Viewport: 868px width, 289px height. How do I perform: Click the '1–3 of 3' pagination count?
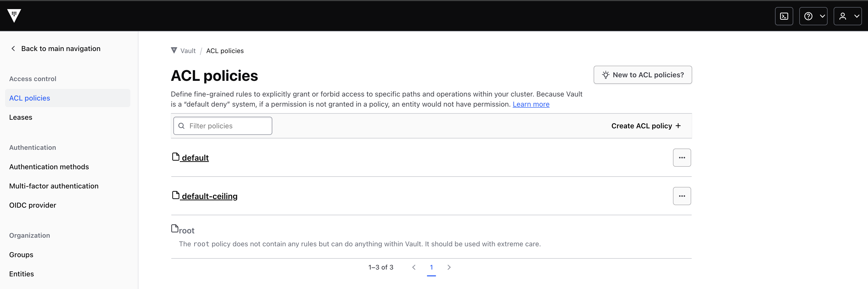click(x=381, y=268)
